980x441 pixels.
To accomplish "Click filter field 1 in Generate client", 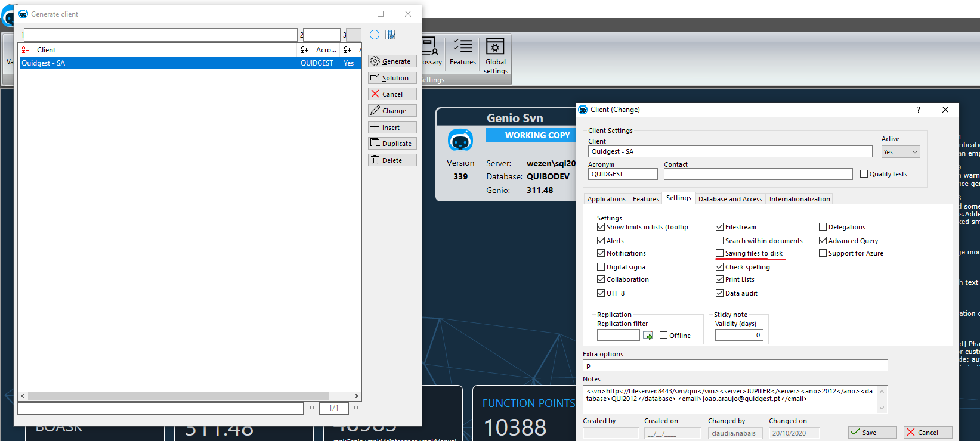I will pyautogui.click(x=160, y=35).
